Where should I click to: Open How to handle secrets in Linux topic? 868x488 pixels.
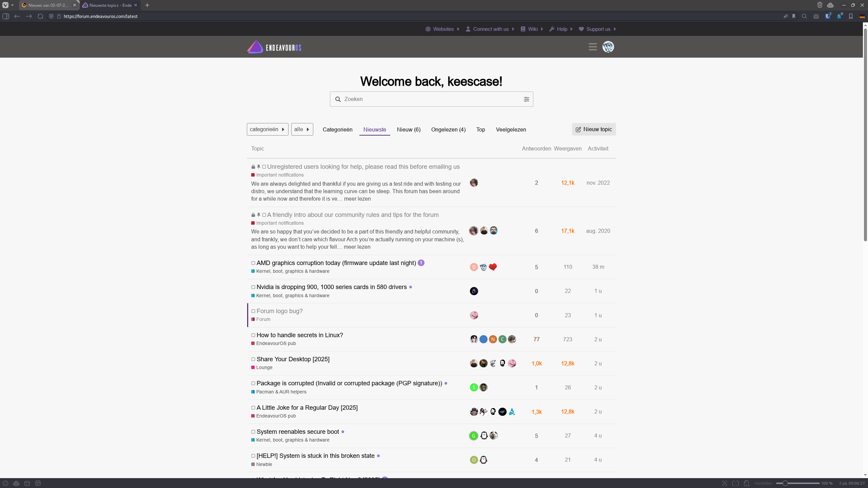[300, 335]
